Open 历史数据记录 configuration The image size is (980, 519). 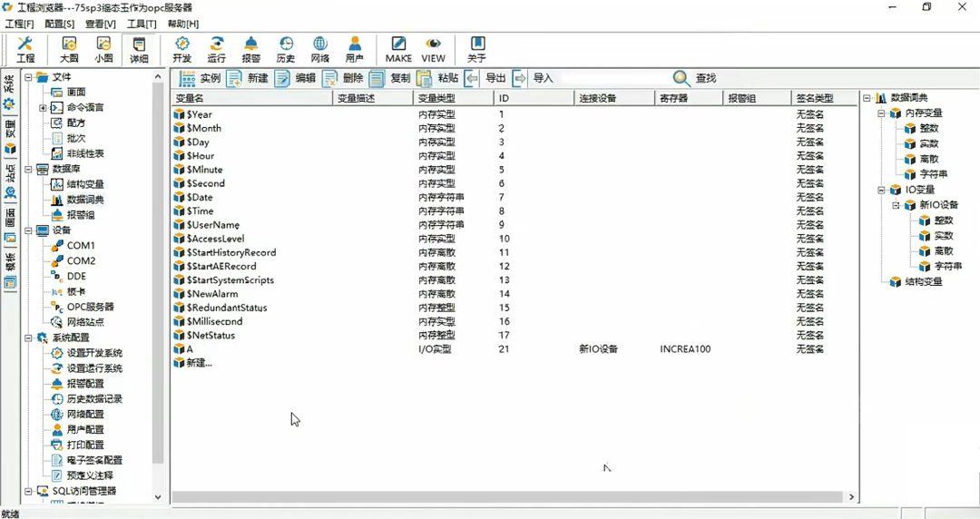coord(95,399)
